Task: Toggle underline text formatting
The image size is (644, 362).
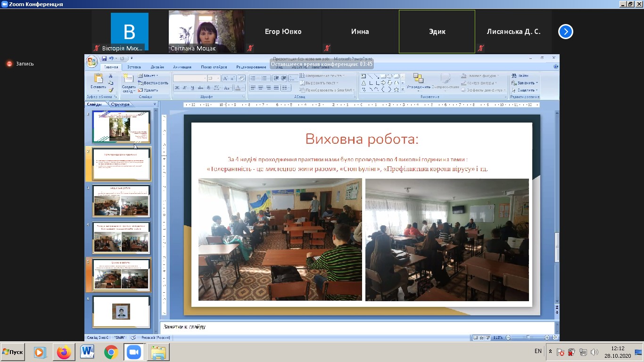Action: coord(192,88)
